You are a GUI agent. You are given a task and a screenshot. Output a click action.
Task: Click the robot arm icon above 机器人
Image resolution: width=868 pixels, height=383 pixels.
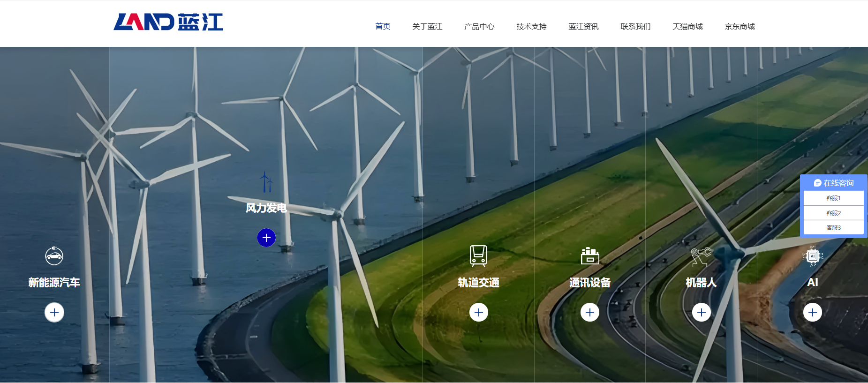(701, 256)
